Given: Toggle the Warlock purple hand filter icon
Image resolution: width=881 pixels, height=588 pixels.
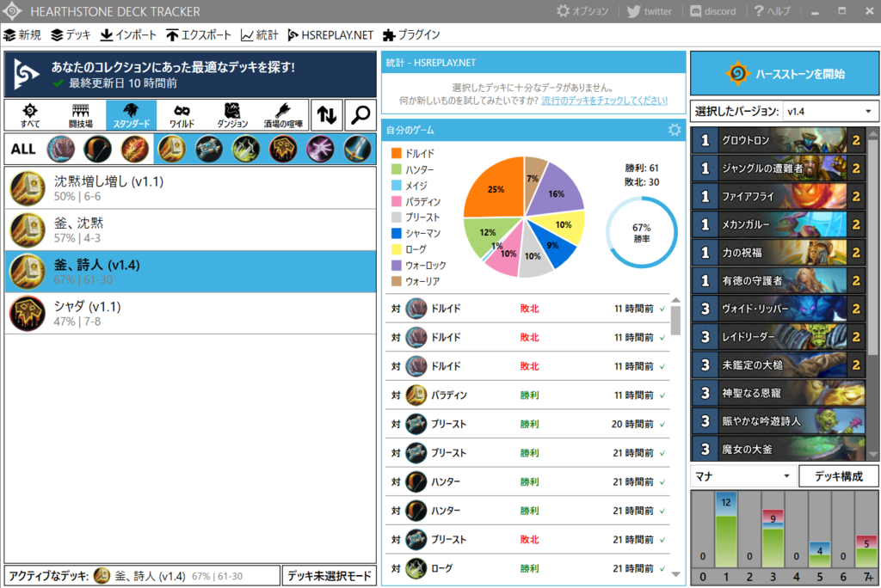Looking at the screenshot, I should point(320,149).
